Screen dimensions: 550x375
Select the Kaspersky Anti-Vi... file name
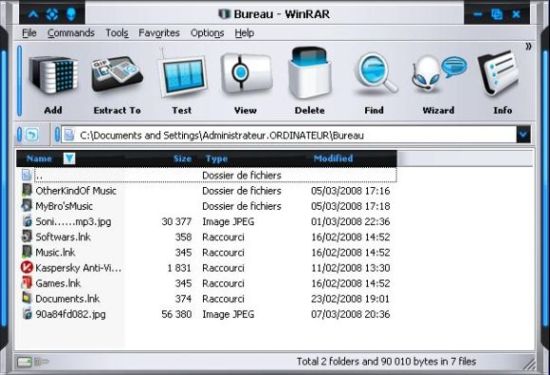click(x=79, y=268)
